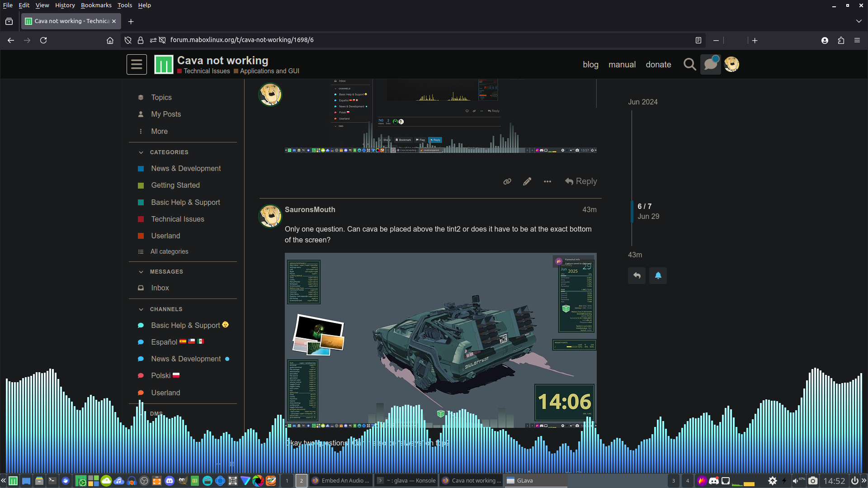Open Firefox reader view icon

click(x=698, y=40)
